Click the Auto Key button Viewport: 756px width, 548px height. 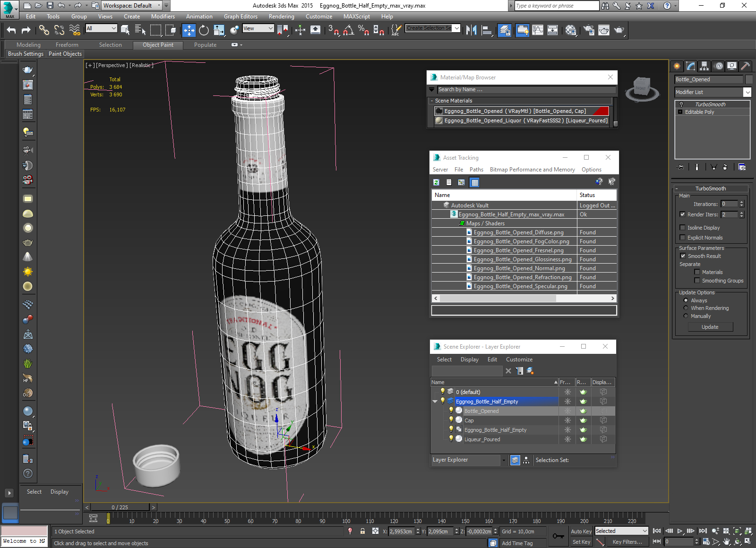point(581,531)
